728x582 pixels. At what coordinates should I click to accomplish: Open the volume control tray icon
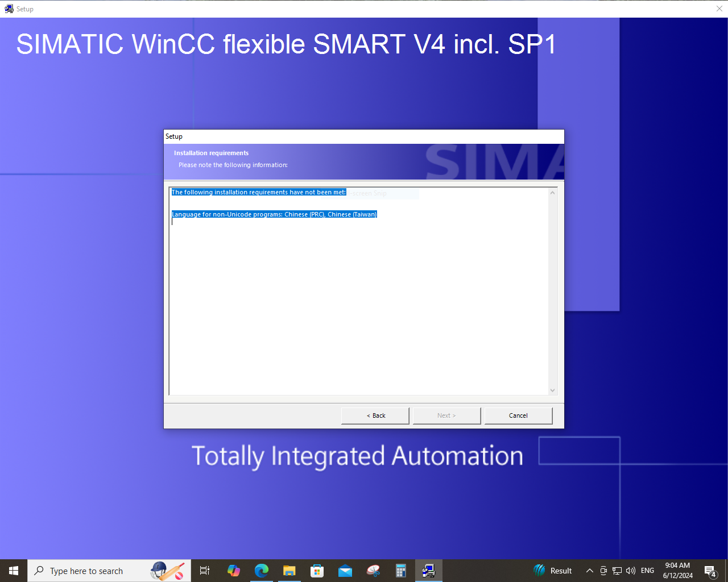pyautogui.click(x=631, y=571)
